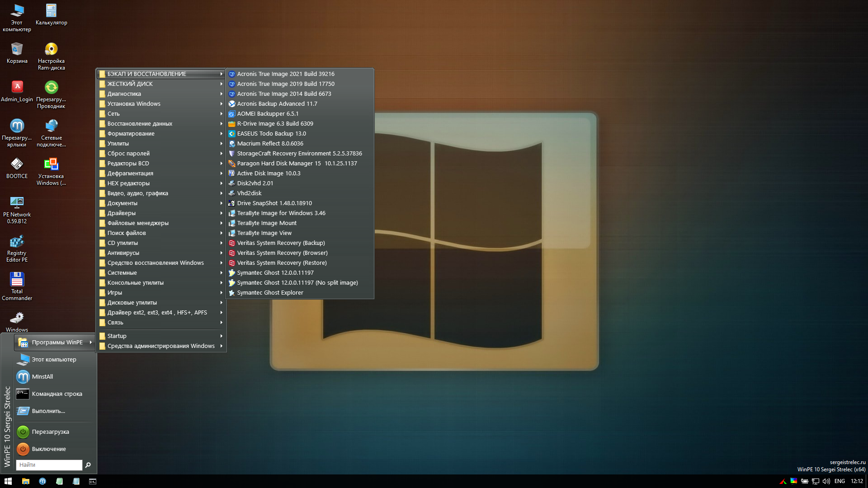The width and height of the screenshot is (868, 488).
Task: Click the MInstAll taskbar icon
Action: 42,481
